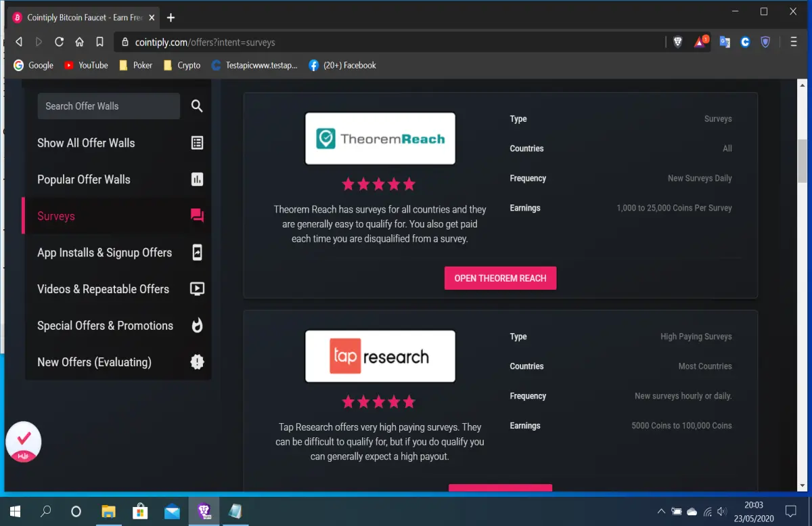This screenshot has height=526, width=812.
Task: Open the Poker bookmarks folder
Action: coord(135,65)
